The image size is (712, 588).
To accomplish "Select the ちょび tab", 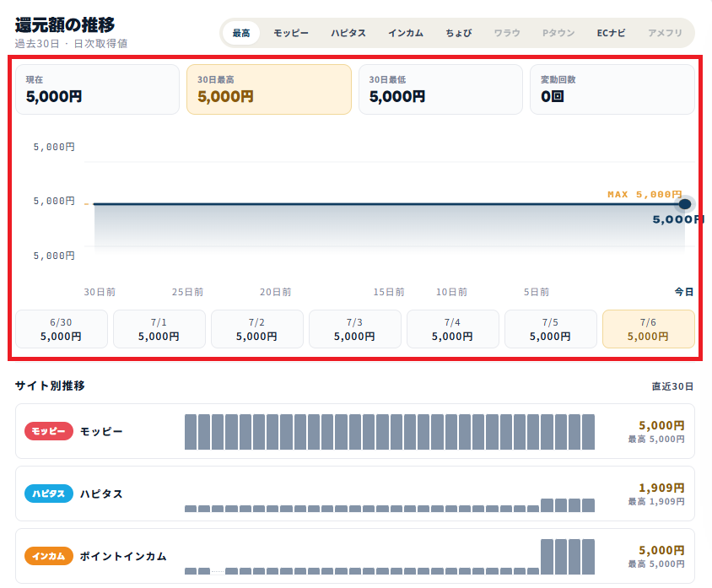I will 459,33.
